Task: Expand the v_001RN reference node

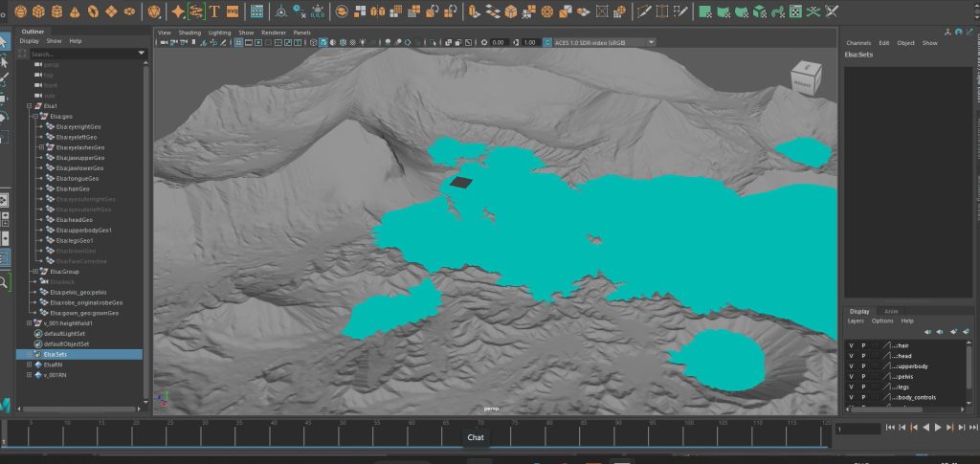Action: pos(29,375)
